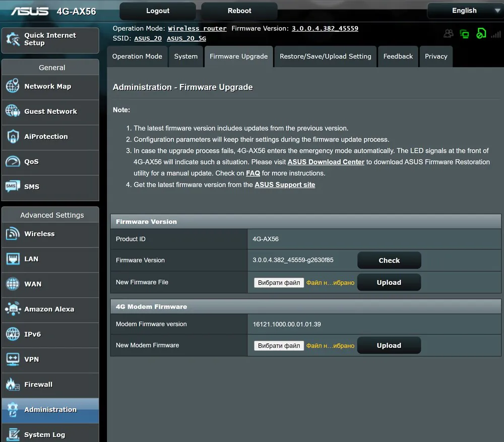Click the IPv6 globe icon

[x=13, y=334]
